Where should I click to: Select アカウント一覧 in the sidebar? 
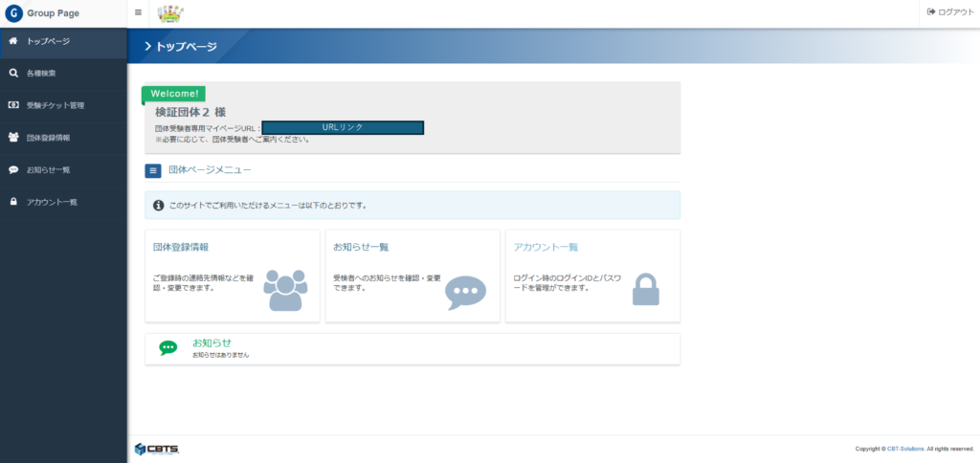click(52, 202)
